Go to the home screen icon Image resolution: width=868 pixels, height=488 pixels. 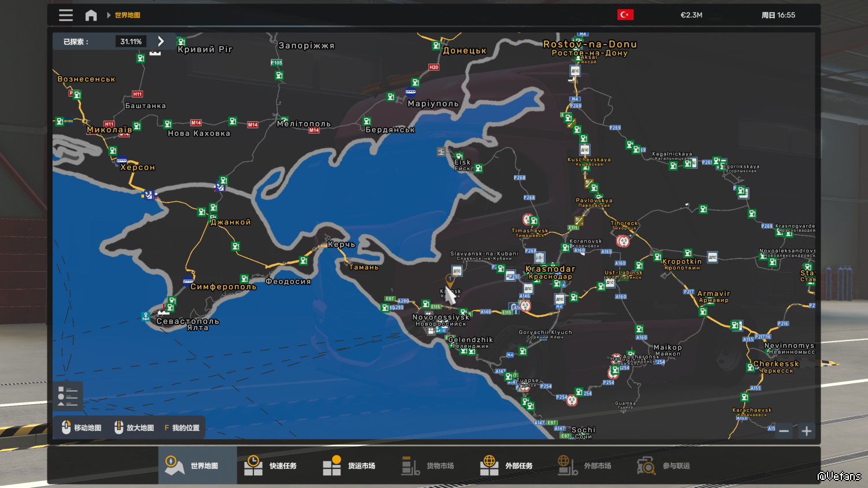click(91, 15)
